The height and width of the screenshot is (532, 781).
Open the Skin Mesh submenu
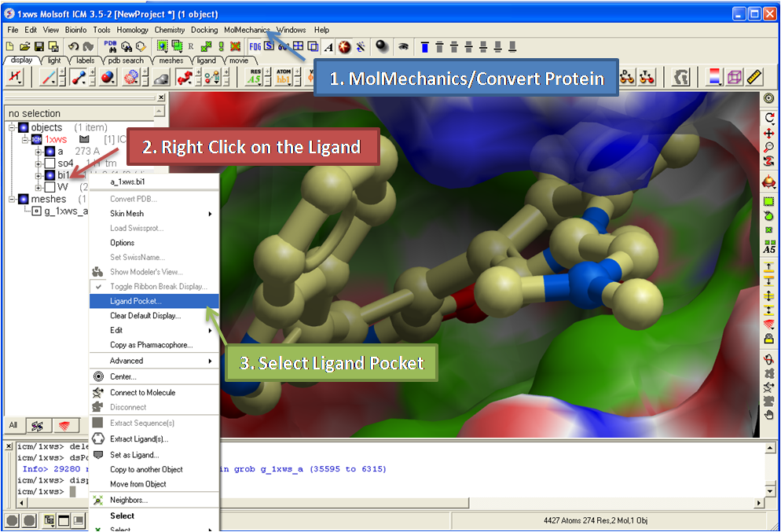155,213
